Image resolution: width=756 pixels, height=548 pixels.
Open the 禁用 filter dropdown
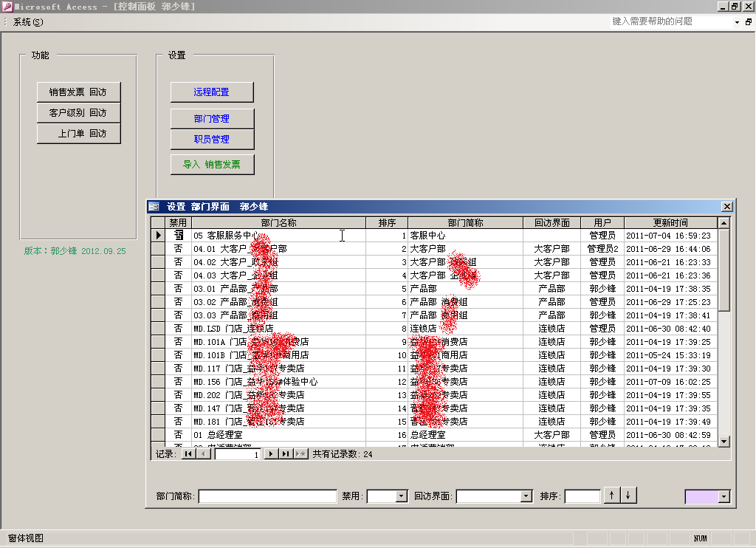pyautogui.click(x=402, y=497)
